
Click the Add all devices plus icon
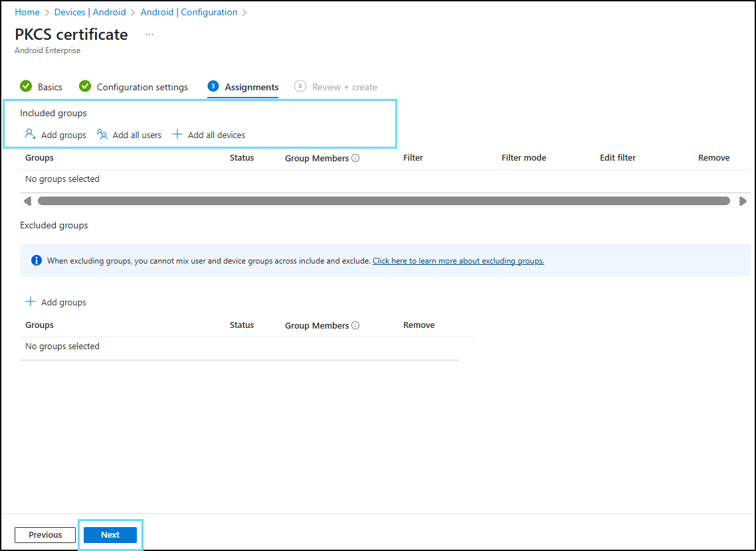[x=177, y=135]
